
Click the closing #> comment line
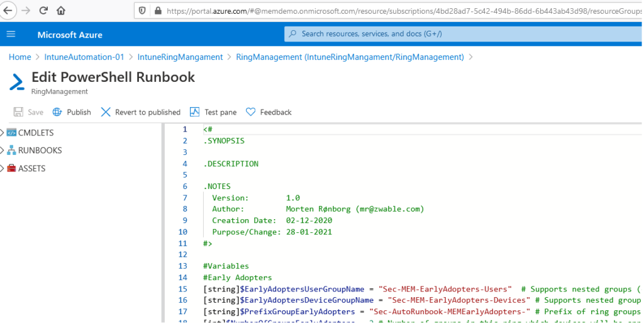pos(208,244)
